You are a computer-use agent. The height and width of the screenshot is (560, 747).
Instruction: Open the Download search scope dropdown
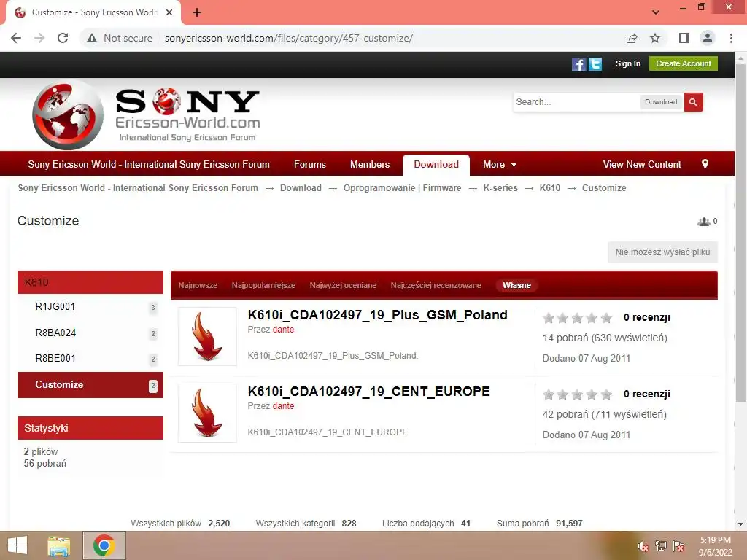coord(661,102)
